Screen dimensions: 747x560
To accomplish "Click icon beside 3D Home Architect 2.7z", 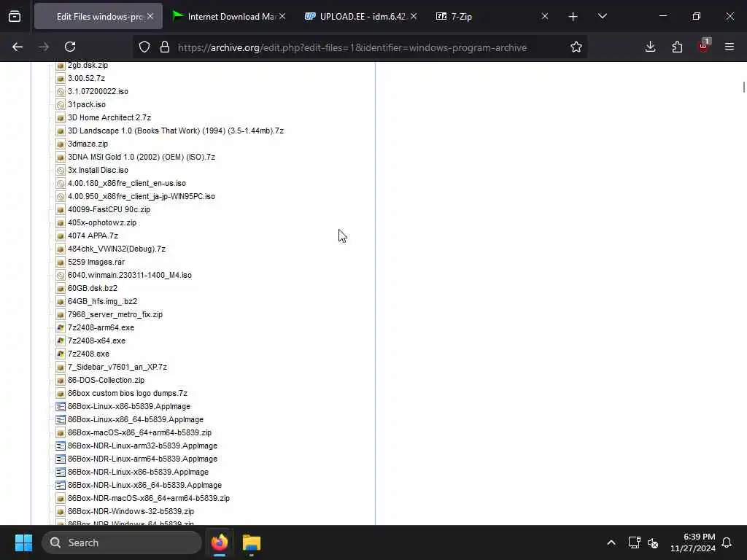I will 61,117.
